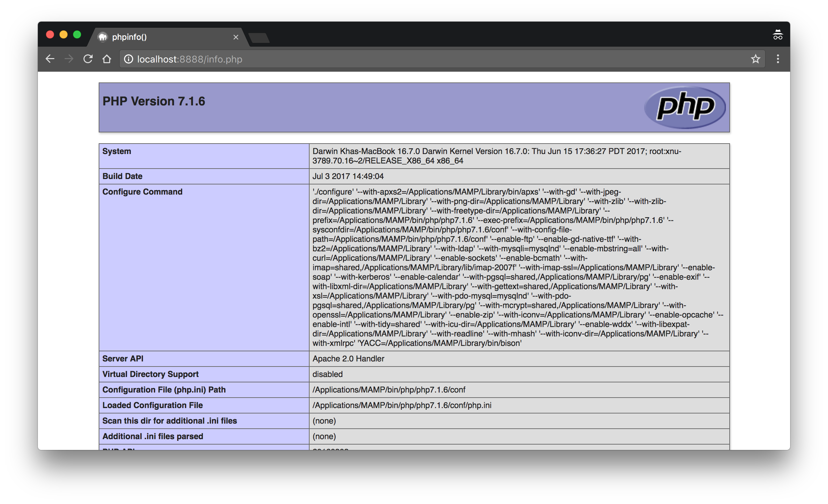This screenshot has height=504, width=828.
Task: Click the Darwin Kernel Version system value
Action: click(x=497, y=156)
